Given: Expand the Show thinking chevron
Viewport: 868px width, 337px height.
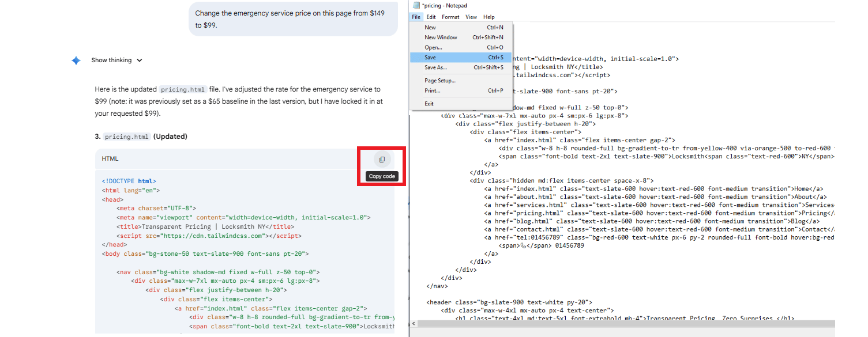Looking at the screenshot, I should tap(140, 60).
